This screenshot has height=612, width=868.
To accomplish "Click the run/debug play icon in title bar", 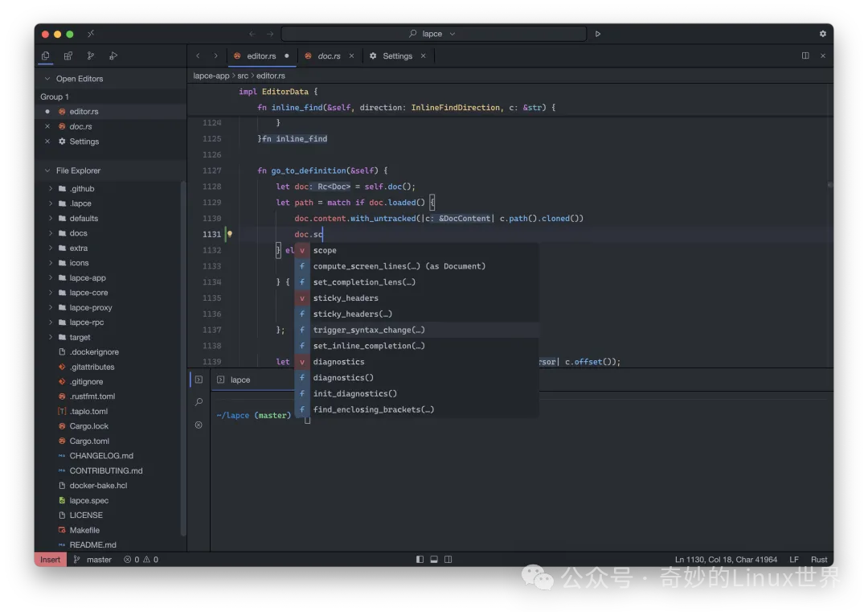I will click(597, 34).
